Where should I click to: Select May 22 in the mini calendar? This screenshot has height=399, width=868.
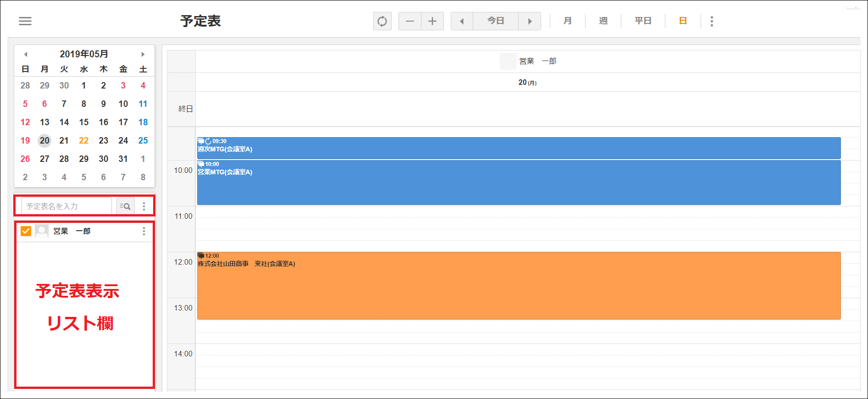[x=83, y=140]
